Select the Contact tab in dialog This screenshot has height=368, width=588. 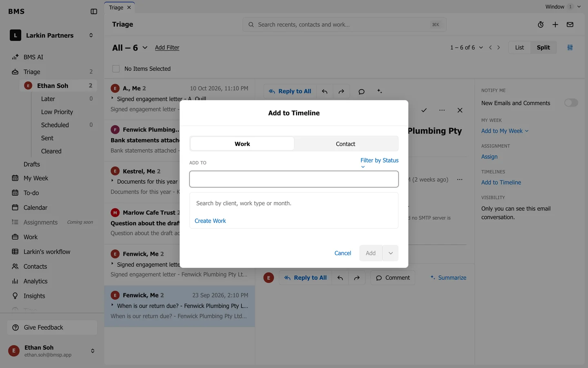coord(345,144)
